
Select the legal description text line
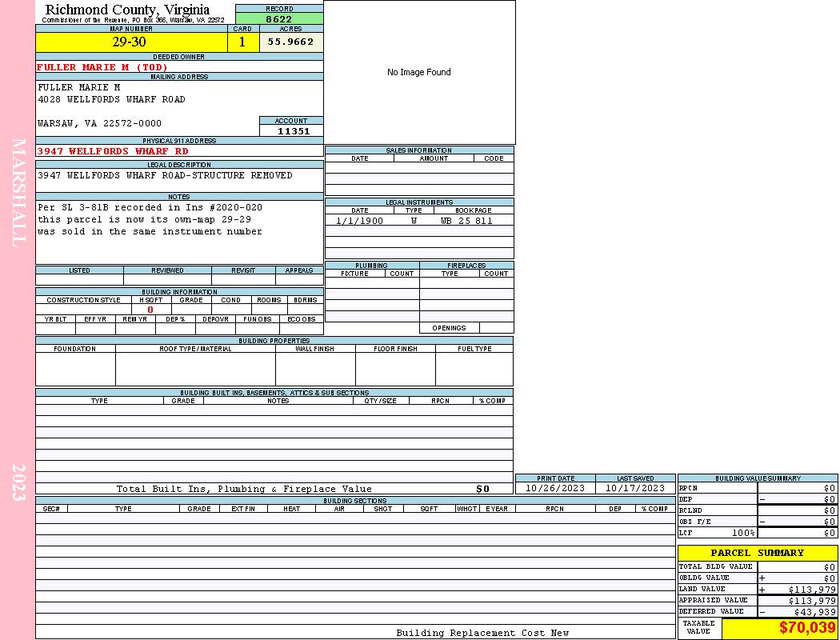point(165,175)
